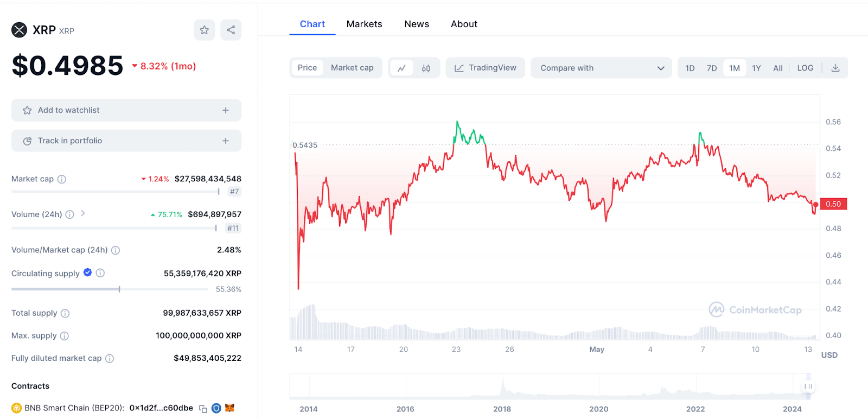Viewport: 868px width, 419px height.
Task: Click the Market cap info icon
Action: click(62, 179)
